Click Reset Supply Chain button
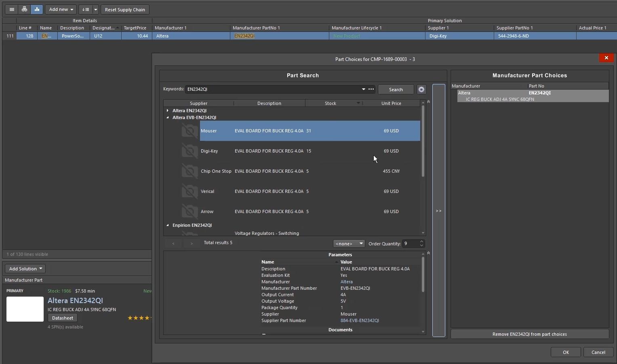The width and height of the screenshot is (617, 364). tap(125, 9)
